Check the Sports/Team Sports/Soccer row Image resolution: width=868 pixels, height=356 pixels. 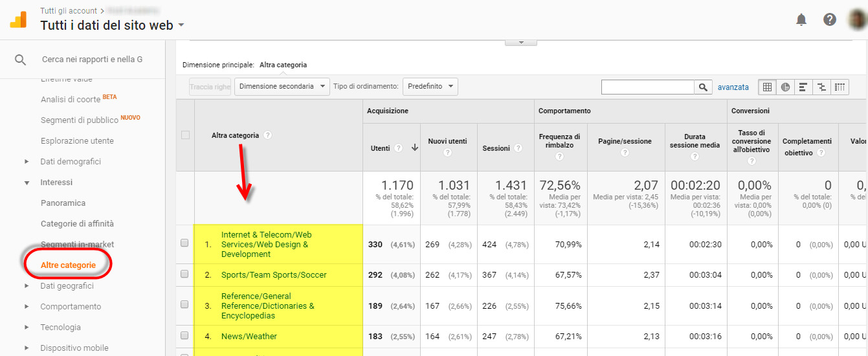click(x=184, y=274)
